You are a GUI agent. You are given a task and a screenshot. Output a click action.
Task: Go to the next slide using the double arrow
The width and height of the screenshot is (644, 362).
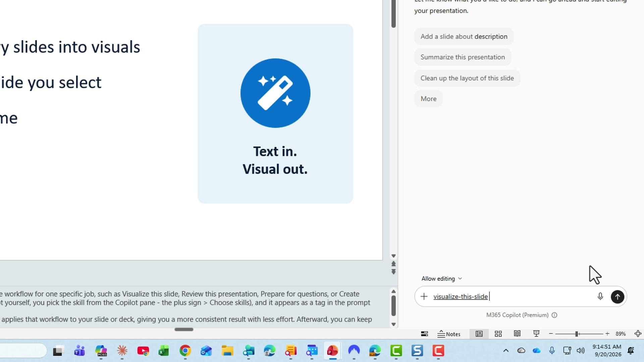[x=393, y=272]
